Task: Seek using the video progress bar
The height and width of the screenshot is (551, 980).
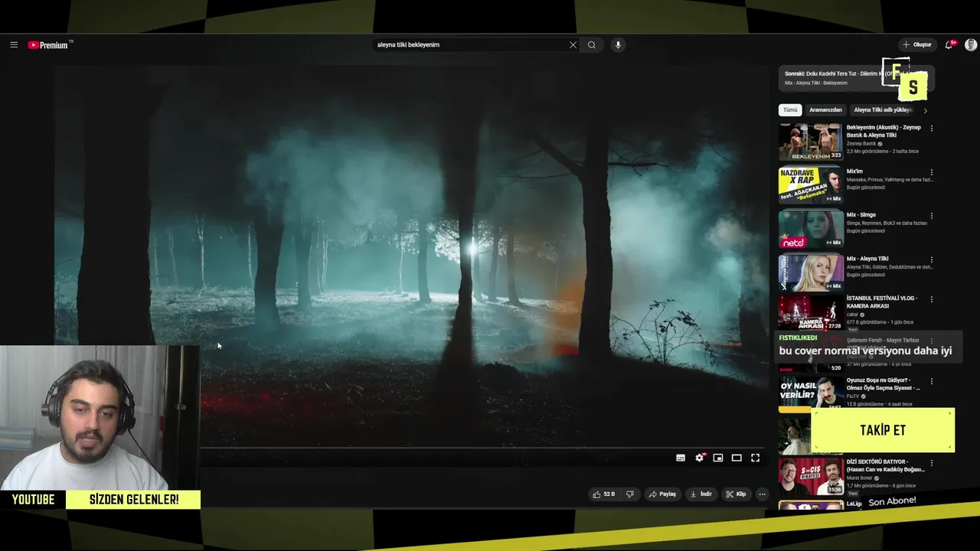Action: (484, 447)
